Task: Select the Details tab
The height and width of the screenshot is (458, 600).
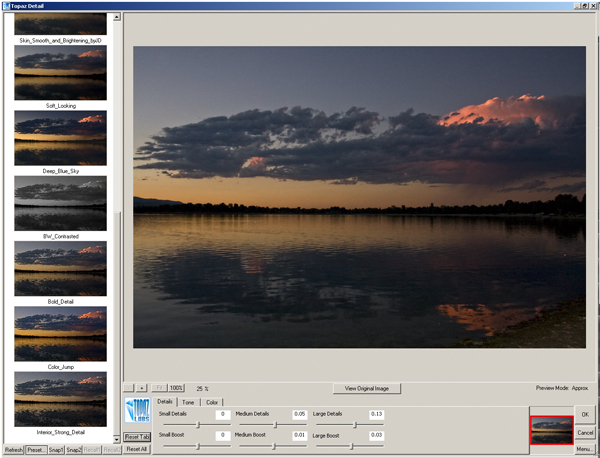Action: tap(165, 401)
